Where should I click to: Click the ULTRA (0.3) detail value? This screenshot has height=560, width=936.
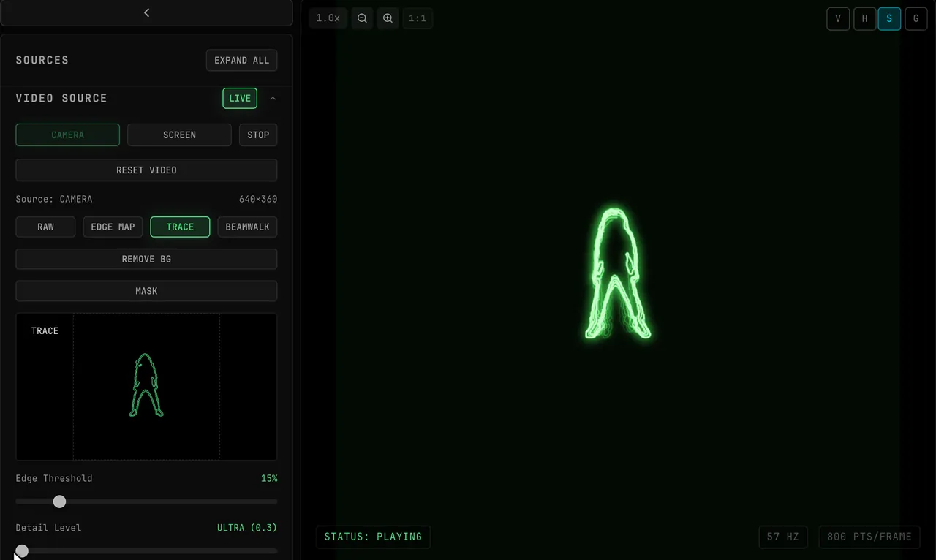pyautogui.click(x=247, y=528)
